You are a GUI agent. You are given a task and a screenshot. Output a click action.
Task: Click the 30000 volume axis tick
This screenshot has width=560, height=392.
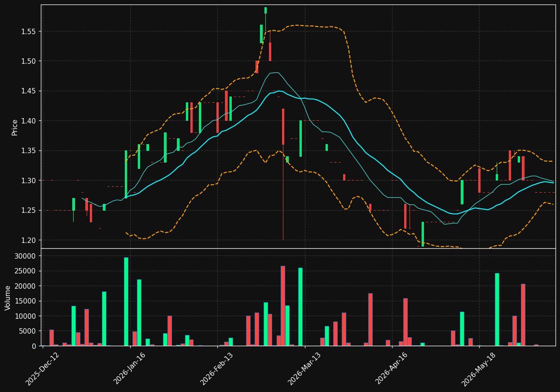(26, 256)
